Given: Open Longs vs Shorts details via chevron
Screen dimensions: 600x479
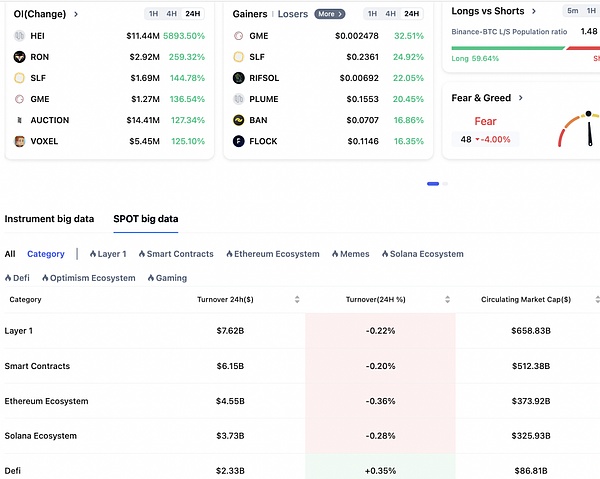Looking at the screenshot, I should point(534,11).
